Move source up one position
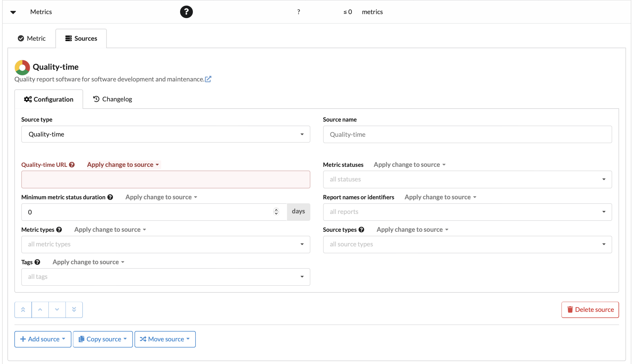Image resolution: width=634 pixels, height=364 pixels. pos(40,310)
